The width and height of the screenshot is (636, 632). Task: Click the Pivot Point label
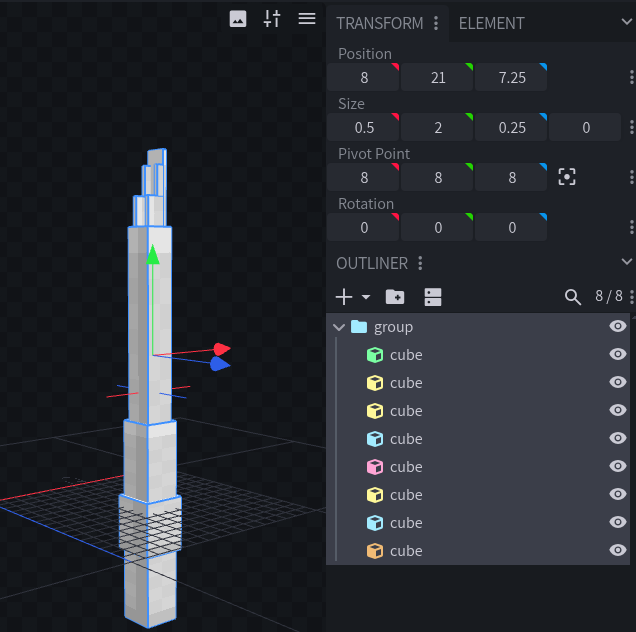coord(374,154)
